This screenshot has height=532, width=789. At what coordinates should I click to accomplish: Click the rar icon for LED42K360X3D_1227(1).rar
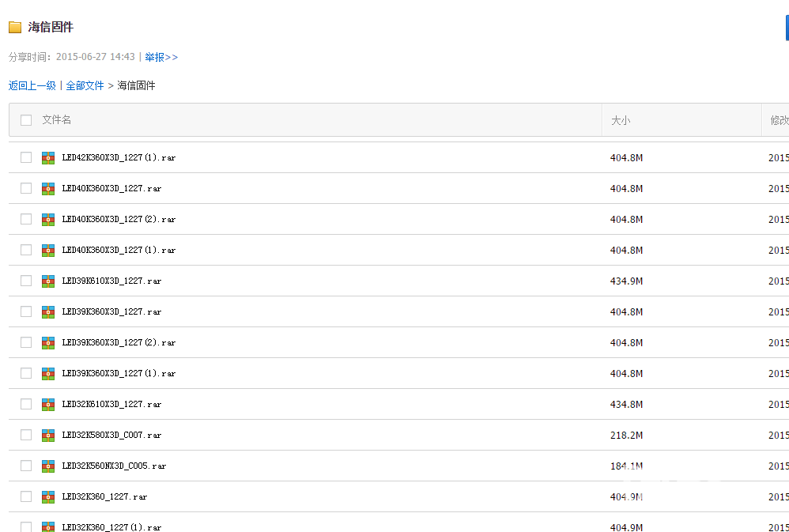click(x=48, y=157)
